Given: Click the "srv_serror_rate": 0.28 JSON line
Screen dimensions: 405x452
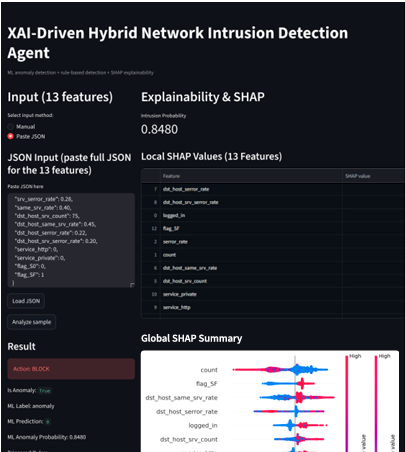Looking at the screenshot, I should tap(44, 199).
